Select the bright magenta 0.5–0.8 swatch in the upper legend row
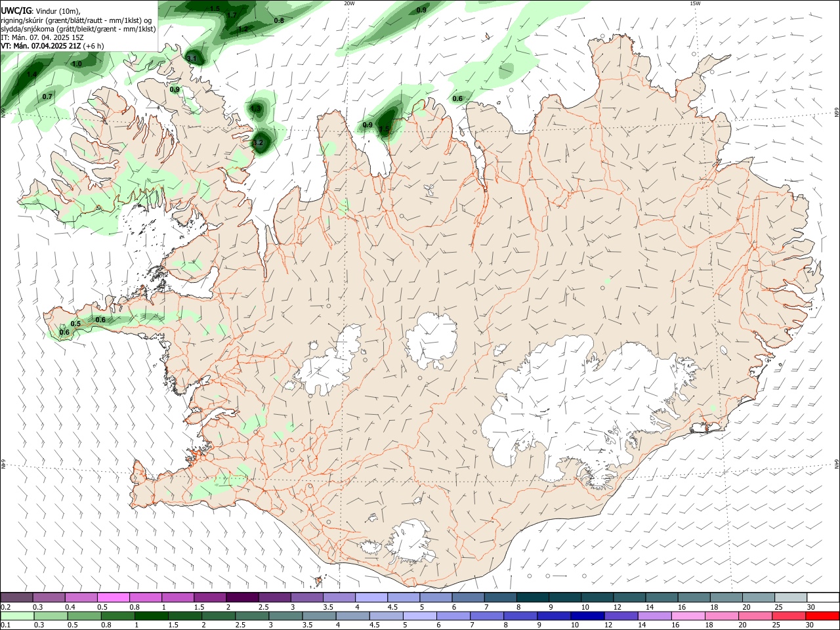Image resolution: width=840 pixels, height=630 pixels. pos(113,597)
